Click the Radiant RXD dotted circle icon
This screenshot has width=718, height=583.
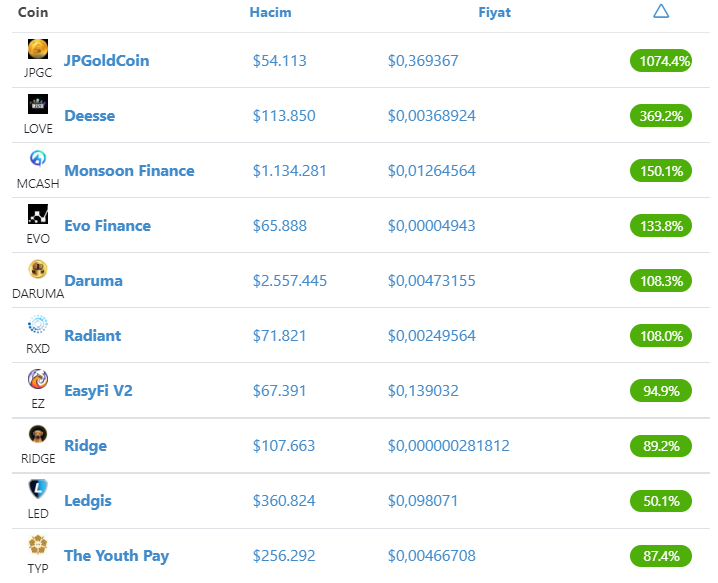point(38,324)
